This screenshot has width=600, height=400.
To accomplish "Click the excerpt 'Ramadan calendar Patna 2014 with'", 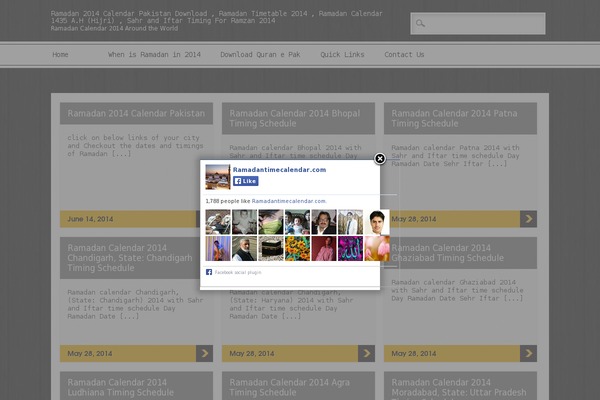I will pyautogui.click(x=455, y=147).
